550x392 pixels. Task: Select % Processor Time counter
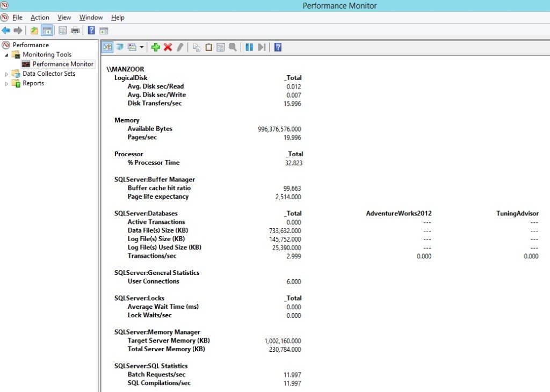(154, 162)
